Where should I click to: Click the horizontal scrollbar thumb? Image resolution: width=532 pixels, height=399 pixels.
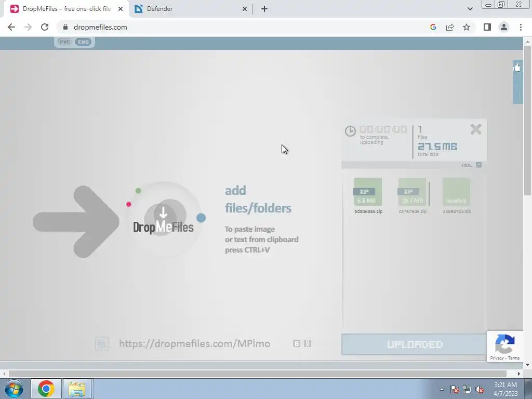[x=258, y=374]
